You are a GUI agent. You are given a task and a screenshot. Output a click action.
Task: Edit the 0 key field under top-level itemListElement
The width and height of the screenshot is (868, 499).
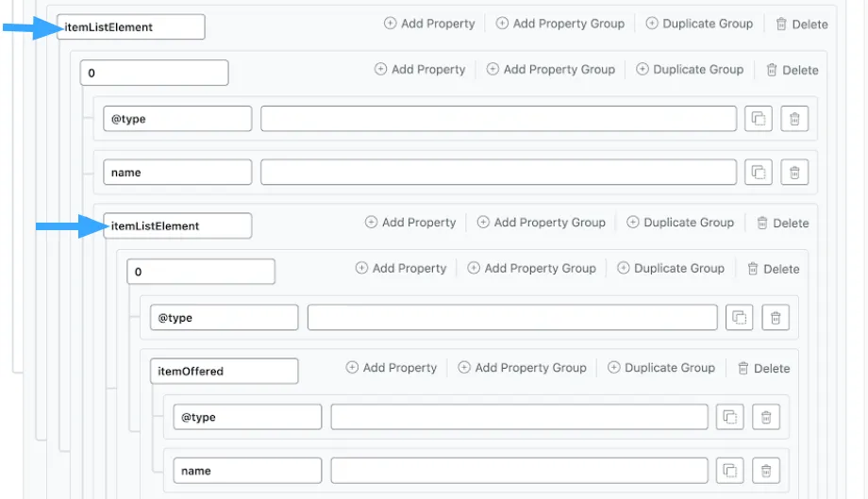(x=155, y=73)
